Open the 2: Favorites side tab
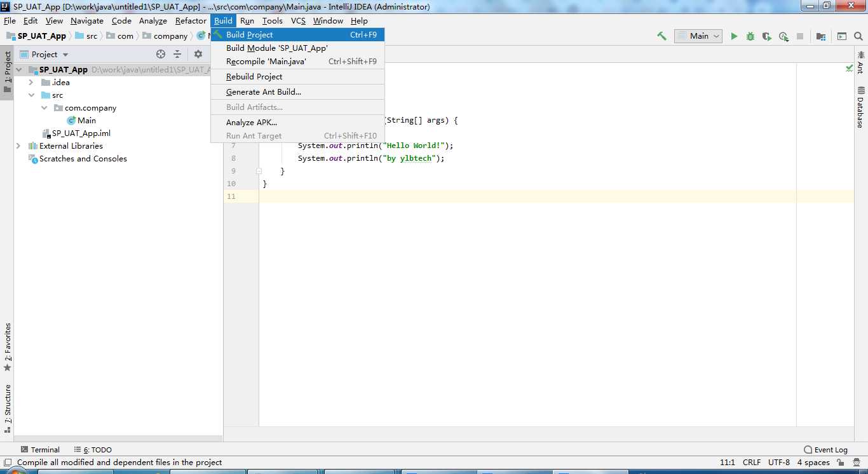Viewport: 868px width, 474px height. point(7,347)
